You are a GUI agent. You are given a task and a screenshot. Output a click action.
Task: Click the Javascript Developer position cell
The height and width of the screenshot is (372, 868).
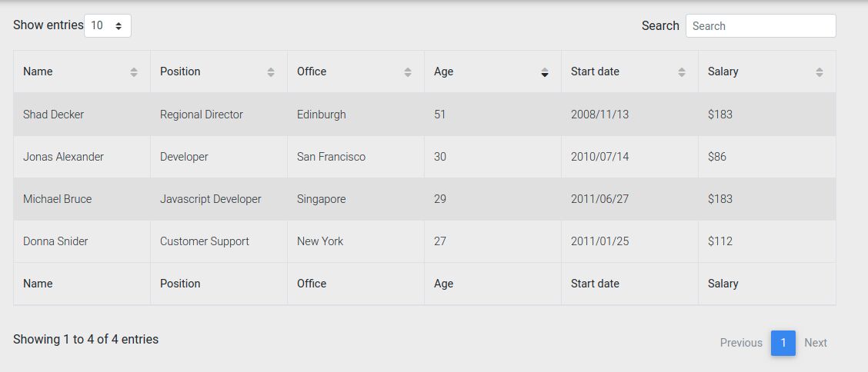pos(219,199)
